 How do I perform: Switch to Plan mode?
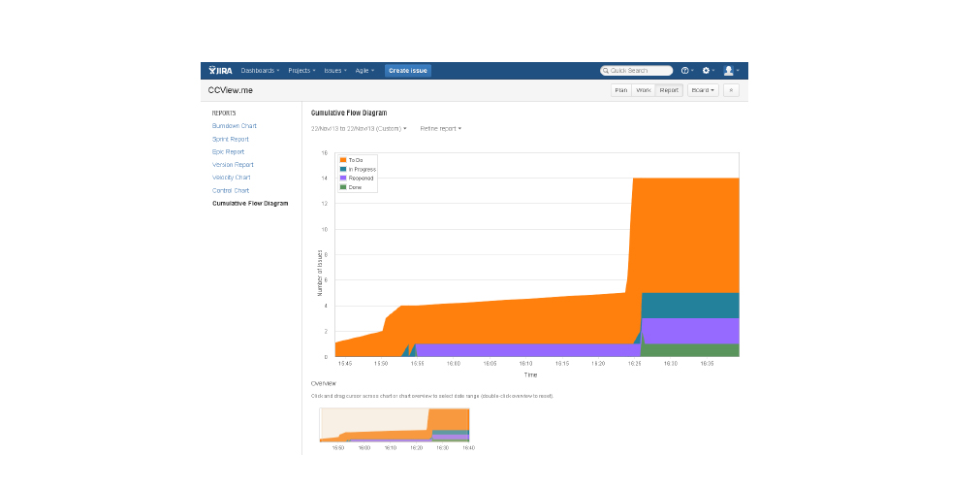621,90
